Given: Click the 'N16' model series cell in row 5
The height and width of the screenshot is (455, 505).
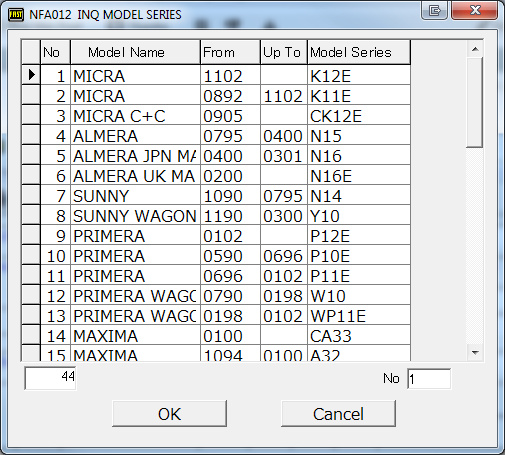Looking at the screenshot, I should point(359,155).
